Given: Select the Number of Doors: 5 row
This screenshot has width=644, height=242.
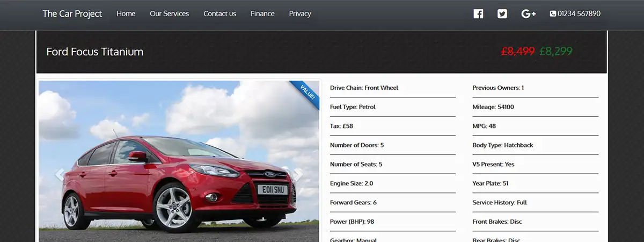Looking at the screenshot, I should [x=393, y=145].
